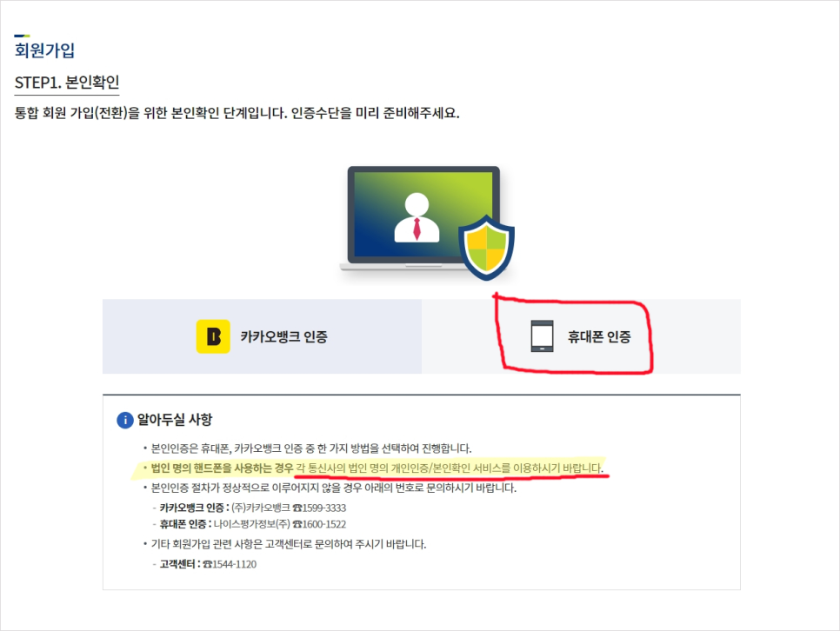Click the 알아두실 사항 notice heading
This screenshot has height=631, width=840.
point(175,420)
